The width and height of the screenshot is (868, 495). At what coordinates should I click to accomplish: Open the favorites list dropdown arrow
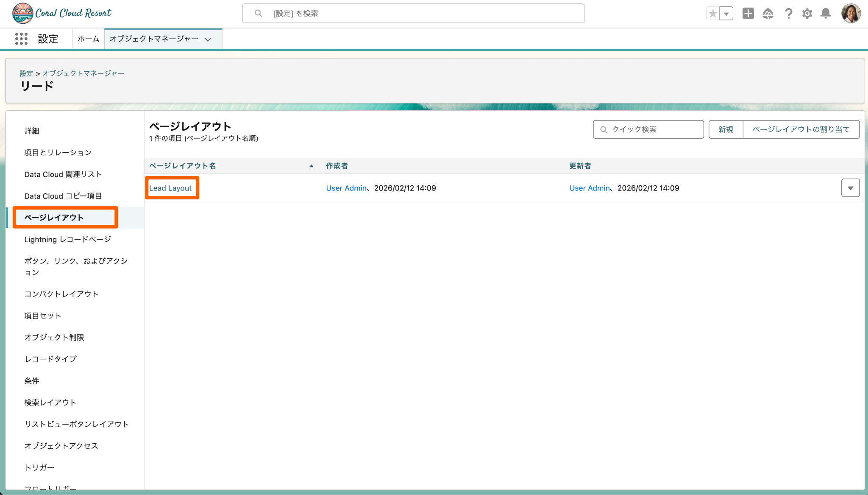coord(726,14)
